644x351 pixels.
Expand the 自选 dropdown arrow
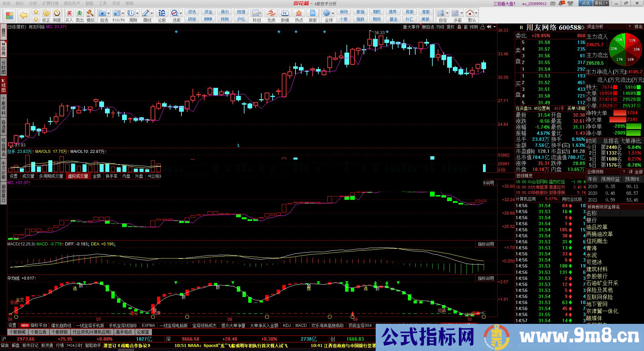(108, 13)
